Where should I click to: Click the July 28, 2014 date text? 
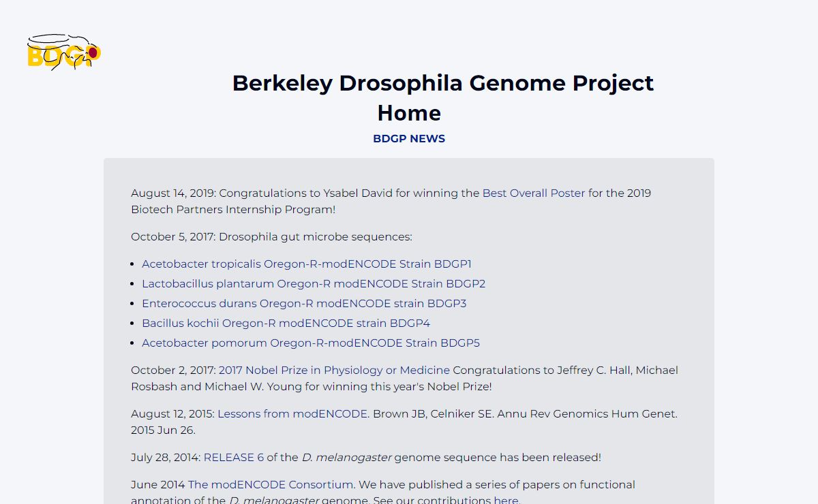[x=166, y=458]
